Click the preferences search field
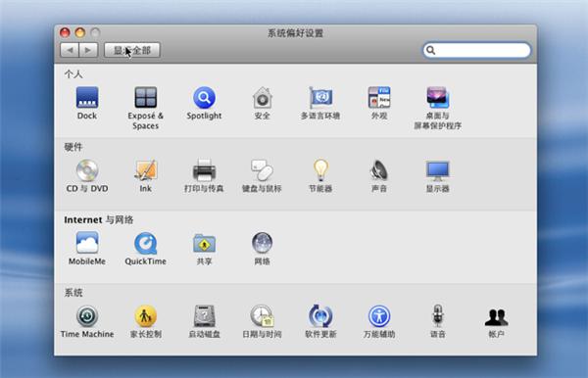Viewport: 588px width, 378px height. coord(476,50)
